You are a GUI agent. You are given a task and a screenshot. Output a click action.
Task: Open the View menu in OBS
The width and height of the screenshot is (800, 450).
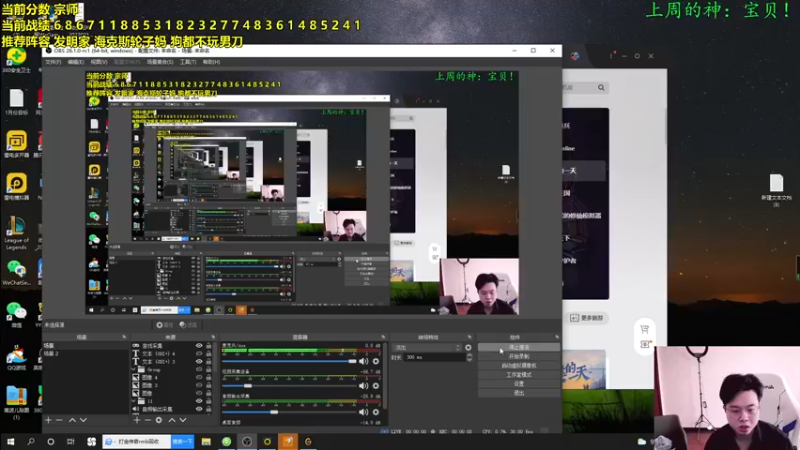tap(99, 62)
